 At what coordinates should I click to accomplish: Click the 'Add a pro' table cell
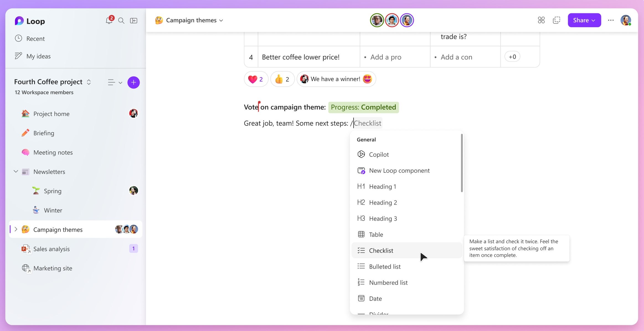pyautogui.click(x=386, y=57)
